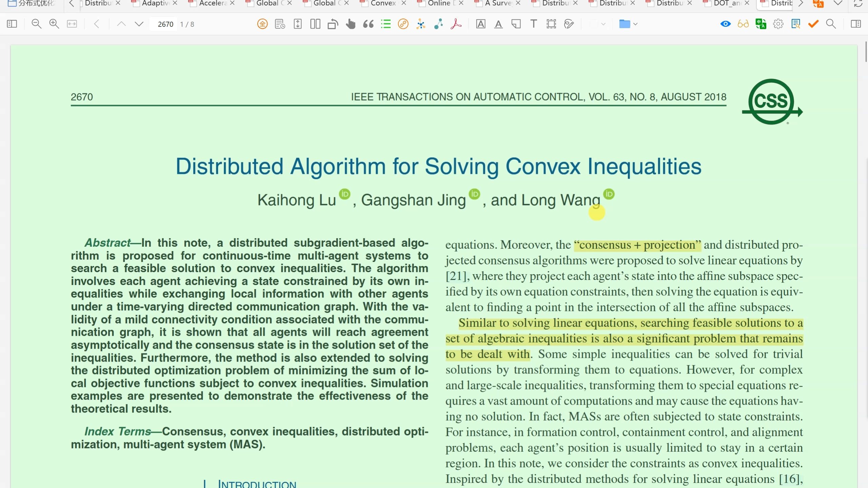Viewport: 868px width, 488px height.
Task: Toggle the blue eye protection mode
Action: 725,24
